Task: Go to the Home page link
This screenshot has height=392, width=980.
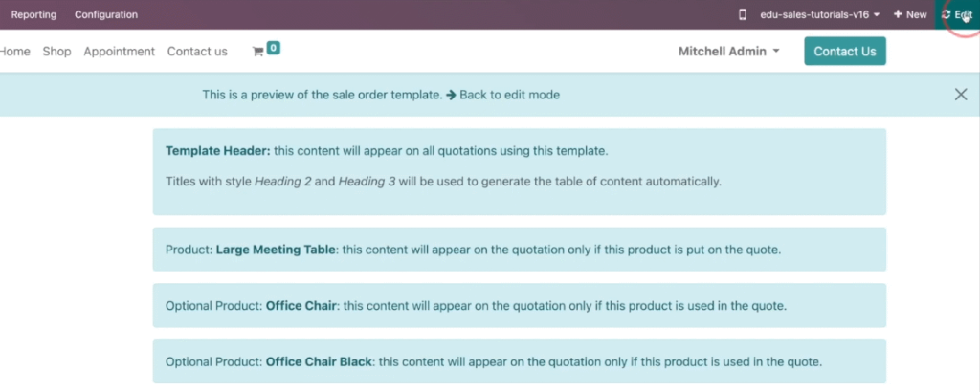Action: tap(14, 52)
